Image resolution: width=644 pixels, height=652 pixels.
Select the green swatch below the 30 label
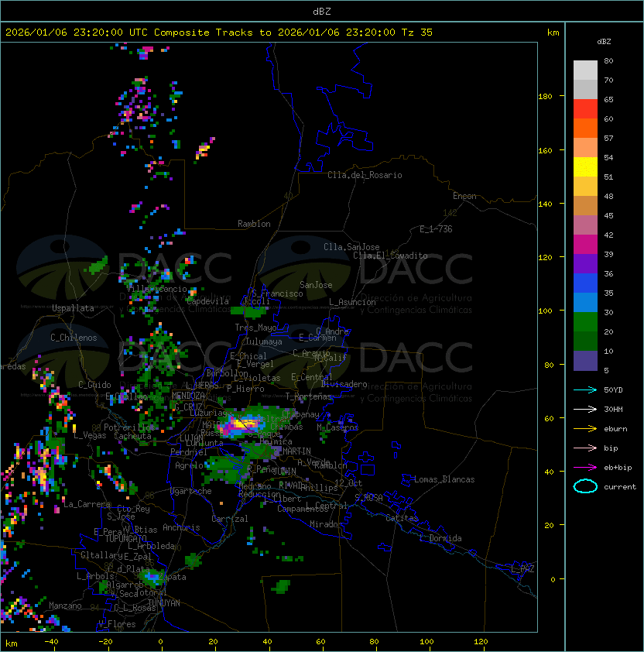pos(585,322)
